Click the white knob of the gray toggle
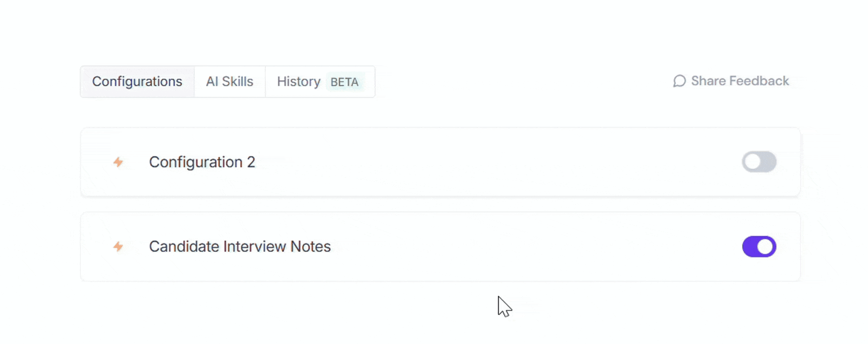 pos(753,162)
